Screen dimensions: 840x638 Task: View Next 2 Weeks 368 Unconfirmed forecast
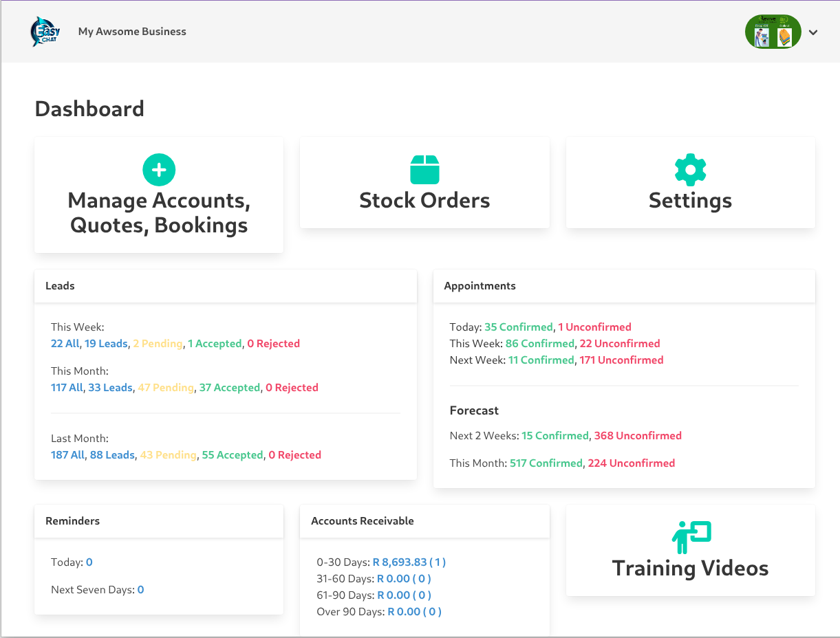[x=638, y=436]
